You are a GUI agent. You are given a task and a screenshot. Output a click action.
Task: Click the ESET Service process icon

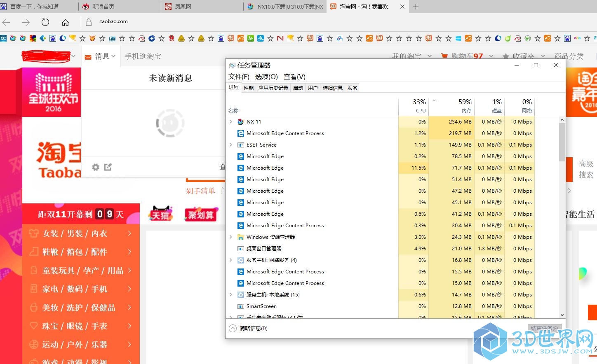(241, 145)
